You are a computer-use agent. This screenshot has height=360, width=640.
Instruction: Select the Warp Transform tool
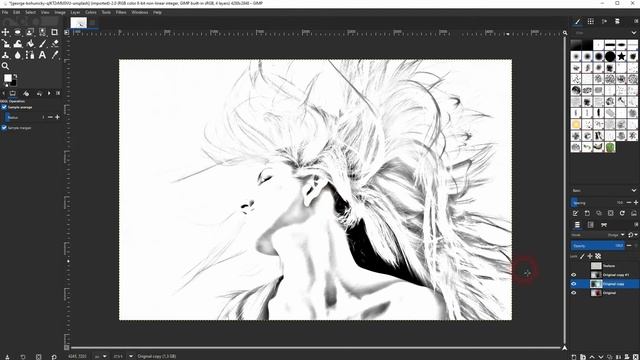coord(18,43)
